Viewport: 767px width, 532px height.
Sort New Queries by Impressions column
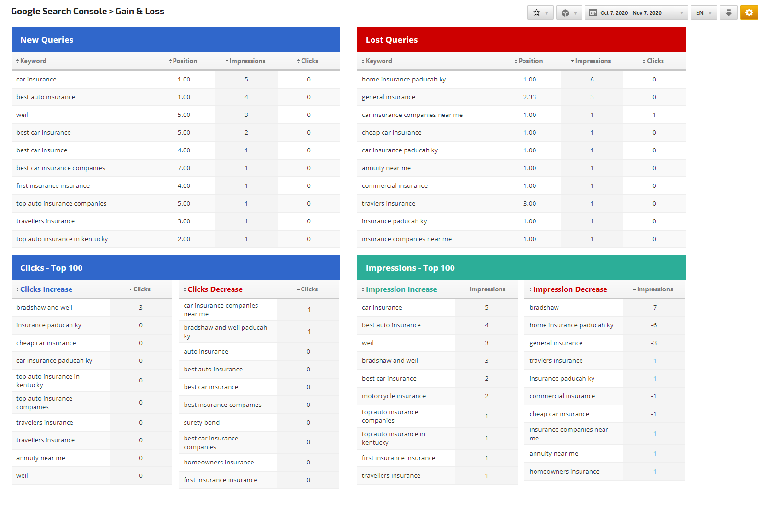click(247, 61)
